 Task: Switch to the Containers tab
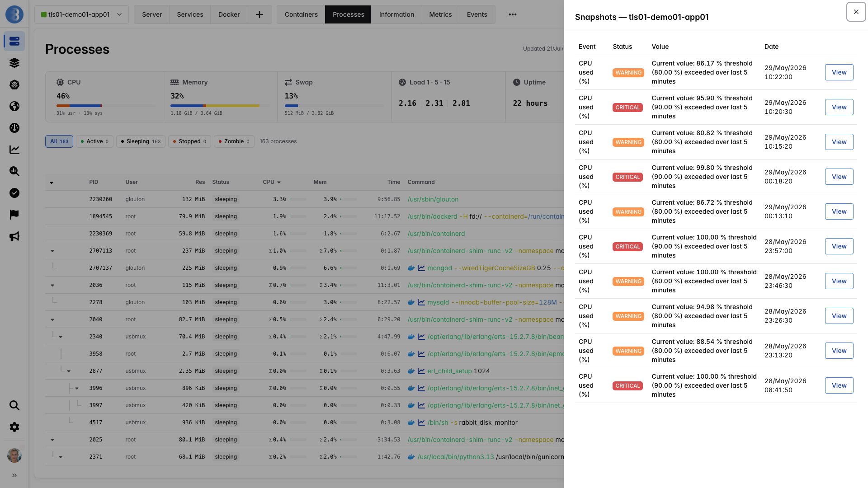(301, 14)
